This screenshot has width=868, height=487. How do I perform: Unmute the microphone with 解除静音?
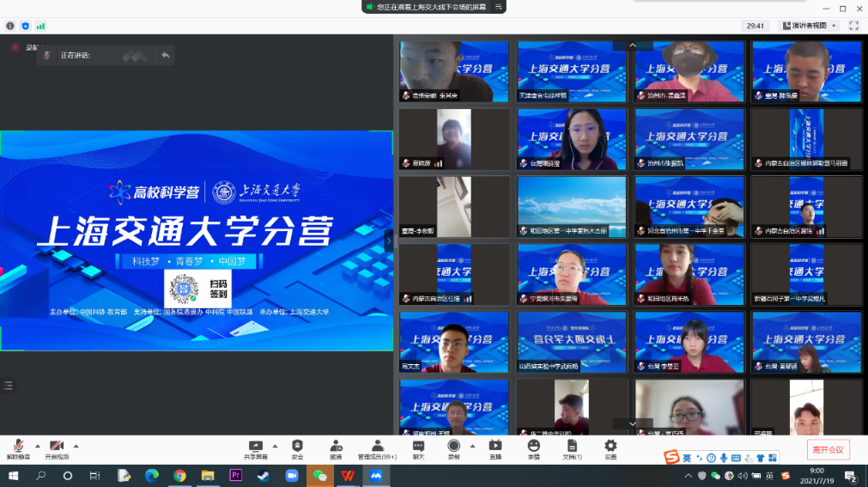tap(18, 449)
